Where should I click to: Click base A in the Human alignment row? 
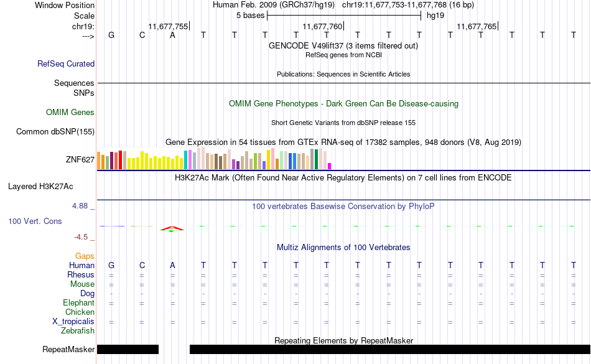(x=172, y=265)
